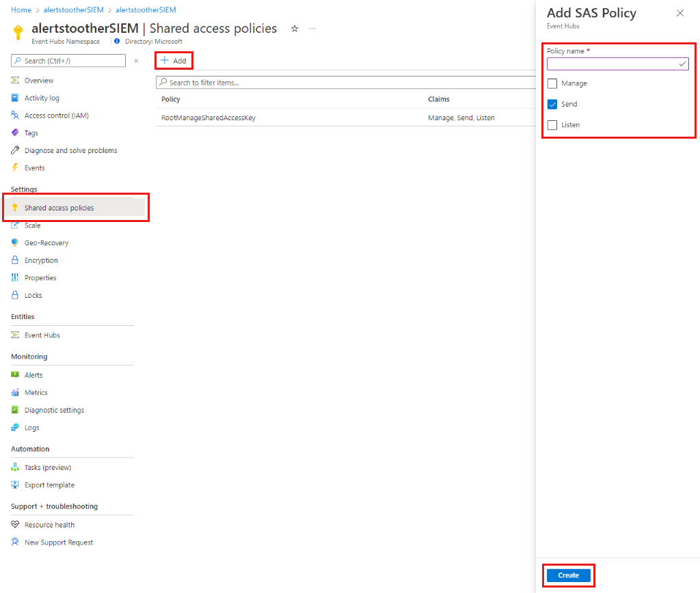Click the Tasks (preview) icon
The height and width of the screenshot is (593, 700).
[15, 467]
